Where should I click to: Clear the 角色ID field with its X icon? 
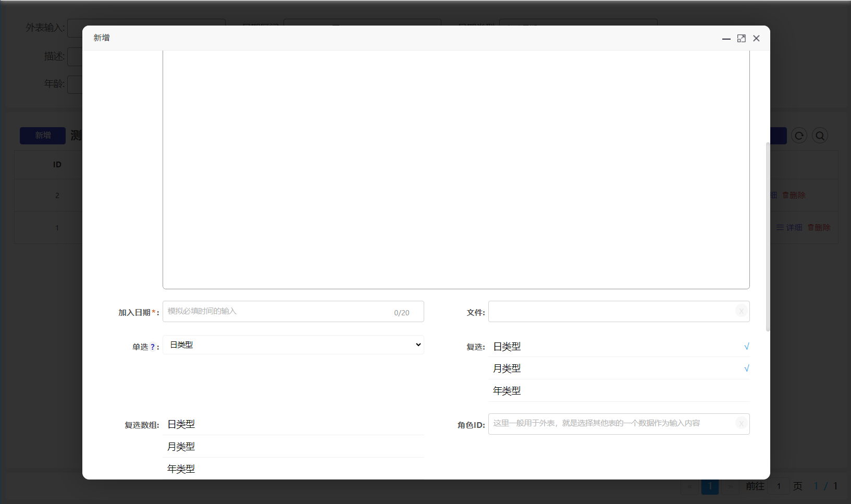[x=741, y=424]
